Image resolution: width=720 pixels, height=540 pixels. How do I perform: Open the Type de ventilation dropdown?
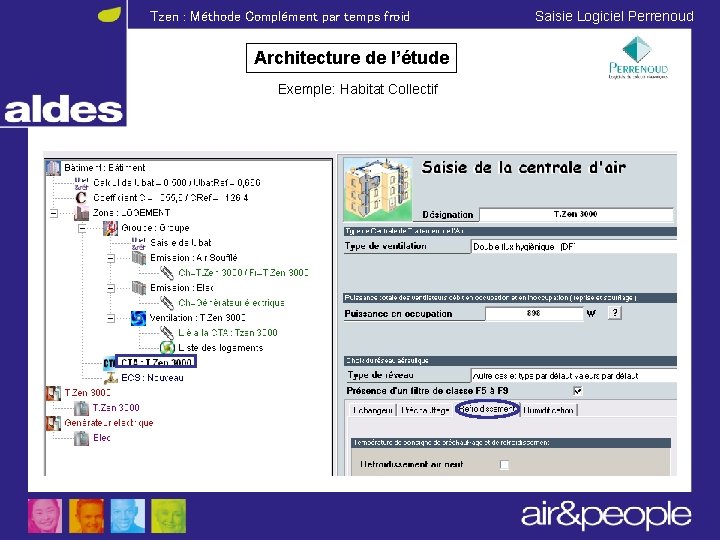pos(574,247)
